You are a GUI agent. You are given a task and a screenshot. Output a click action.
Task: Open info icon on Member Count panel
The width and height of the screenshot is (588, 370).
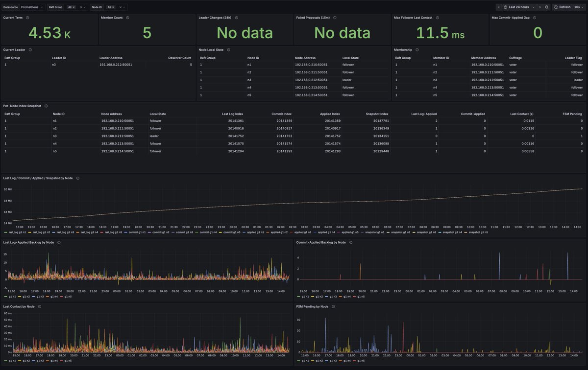(127, 18)
